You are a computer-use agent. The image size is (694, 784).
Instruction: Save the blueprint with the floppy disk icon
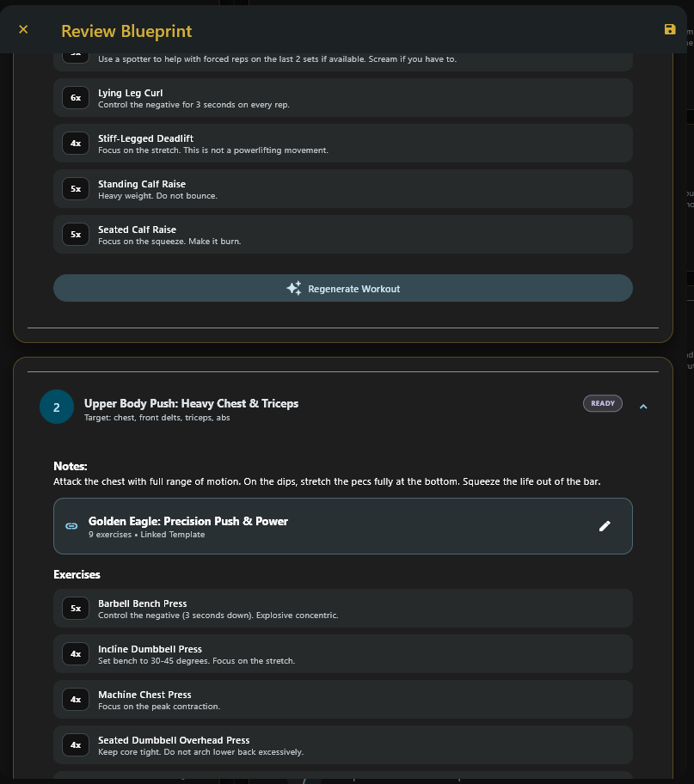coord(670,28)
